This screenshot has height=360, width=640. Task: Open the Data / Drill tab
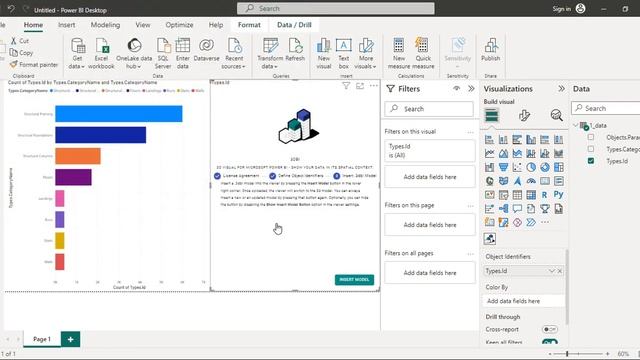(294, 25)
